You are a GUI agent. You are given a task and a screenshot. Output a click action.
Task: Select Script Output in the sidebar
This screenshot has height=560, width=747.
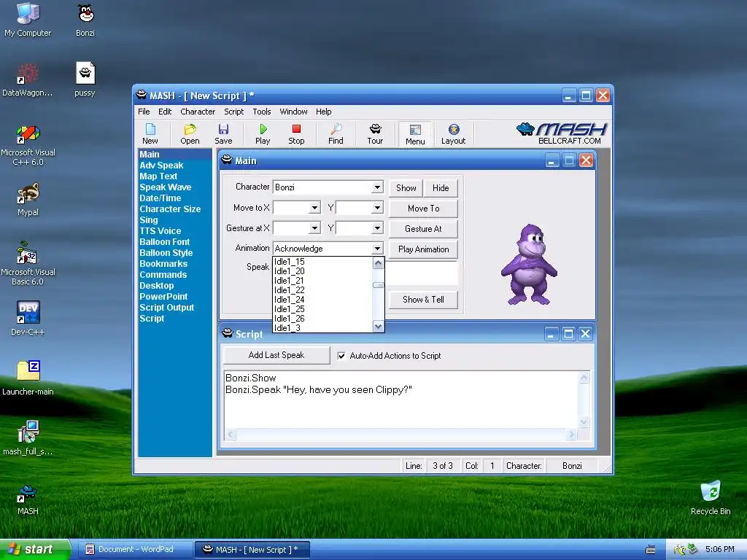coord(167,308)
